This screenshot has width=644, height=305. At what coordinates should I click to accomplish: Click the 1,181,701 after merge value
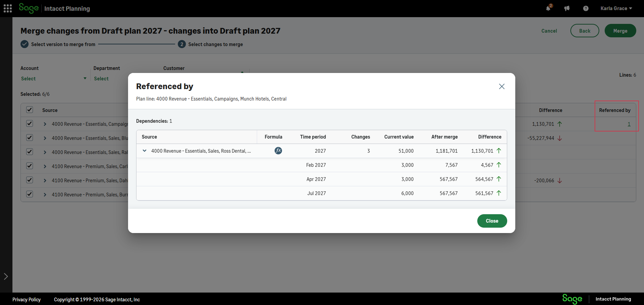tap(447, 151)
